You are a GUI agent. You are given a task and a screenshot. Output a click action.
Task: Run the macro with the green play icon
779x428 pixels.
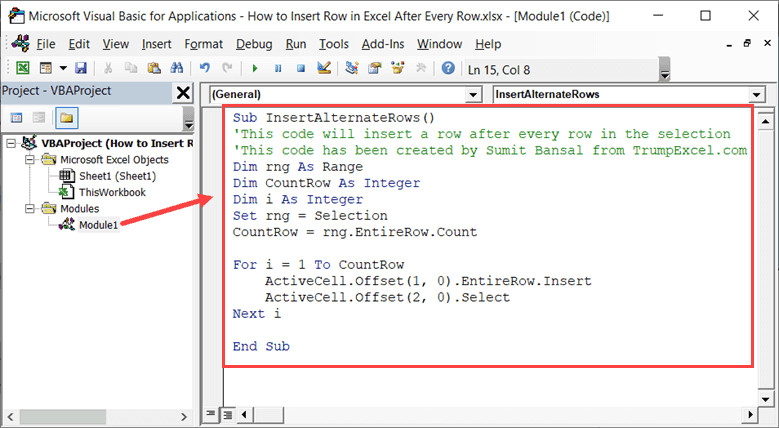tap(255, 68)
